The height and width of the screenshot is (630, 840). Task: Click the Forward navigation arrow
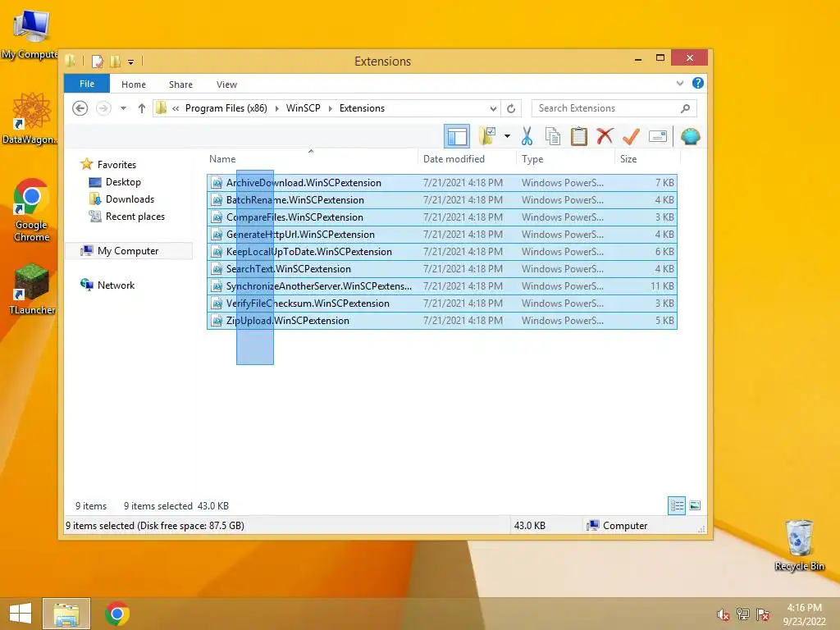pos(103,108)
